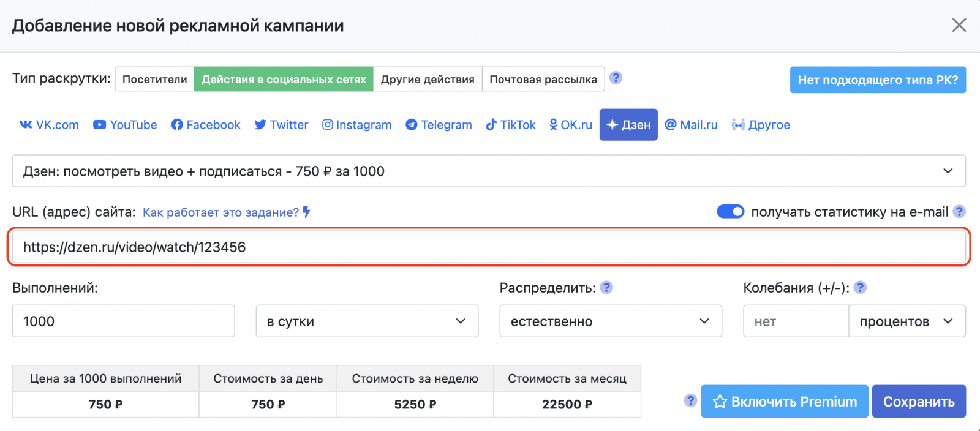Open Как работает это задание link
This screenshot has height=431, width=980.
pyautogui.click(x=221, y=212)
